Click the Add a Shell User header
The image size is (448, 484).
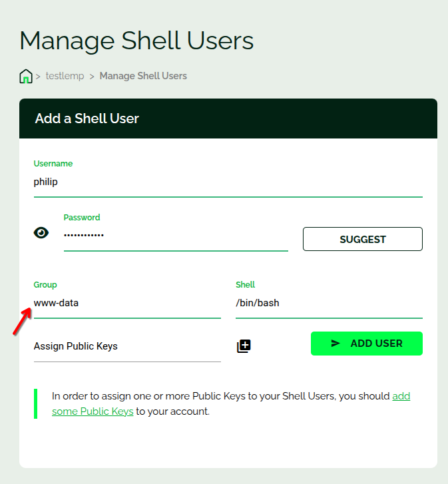[x=87, y=119]
